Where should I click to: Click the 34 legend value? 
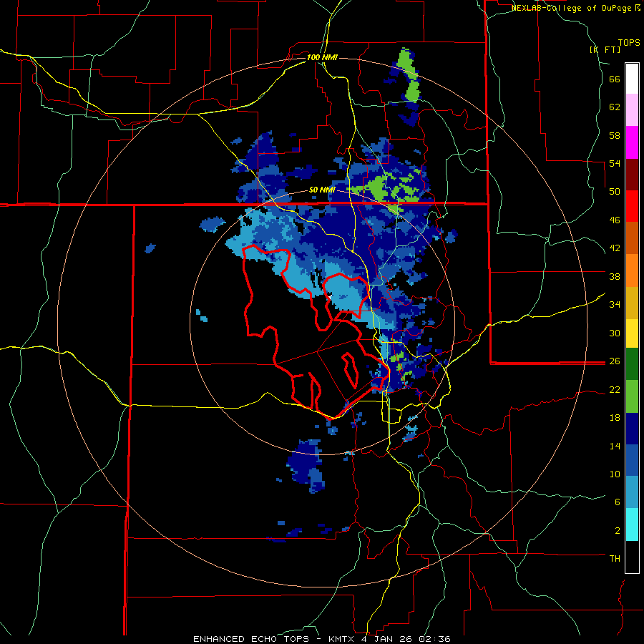pos(615,304)
